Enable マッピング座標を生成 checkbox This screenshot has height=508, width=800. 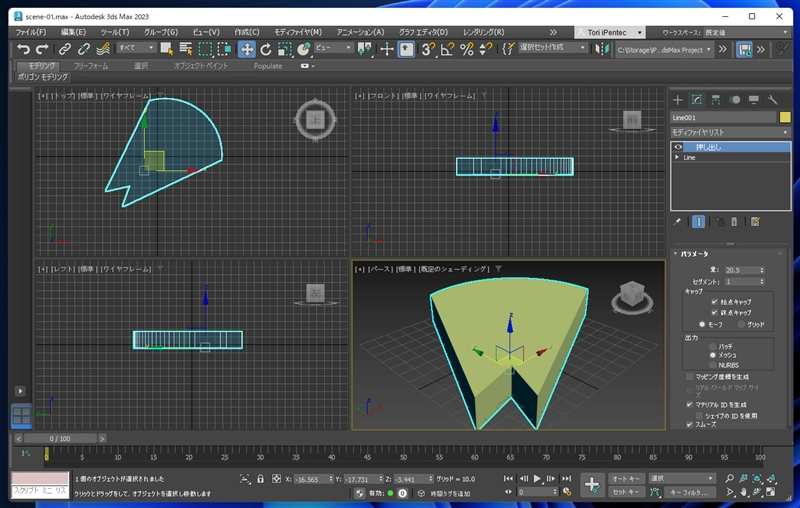coord(690,376)
